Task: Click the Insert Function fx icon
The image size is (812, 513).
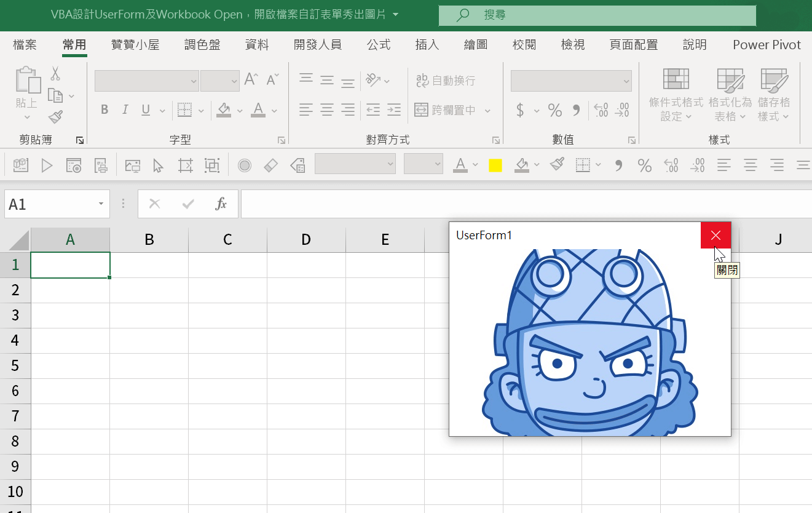Action: 221,204
